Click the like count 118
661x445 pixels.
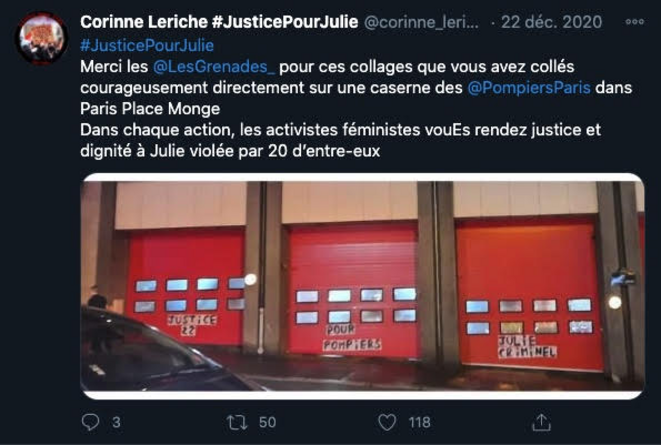tap(419, 422)
